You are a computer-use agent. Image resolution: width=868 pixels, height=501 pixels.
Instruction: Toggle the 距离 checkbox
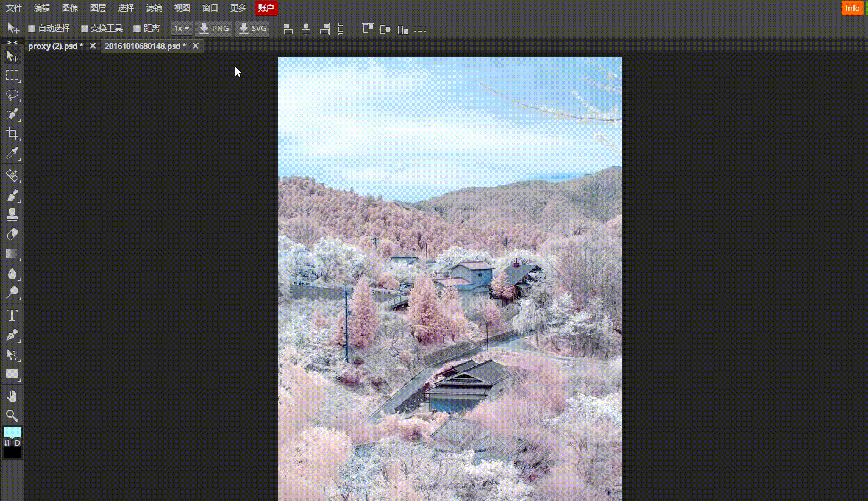(x=137, y=29)
